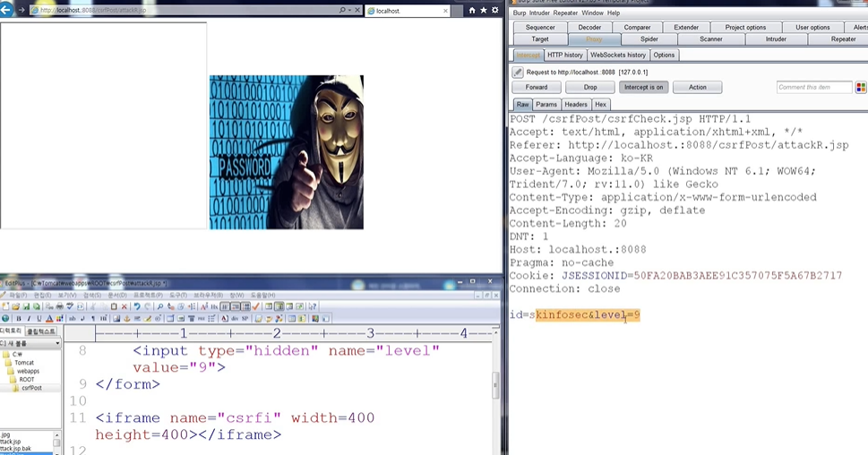Select csrfPost folder in directory tree

tap(31, 388)
